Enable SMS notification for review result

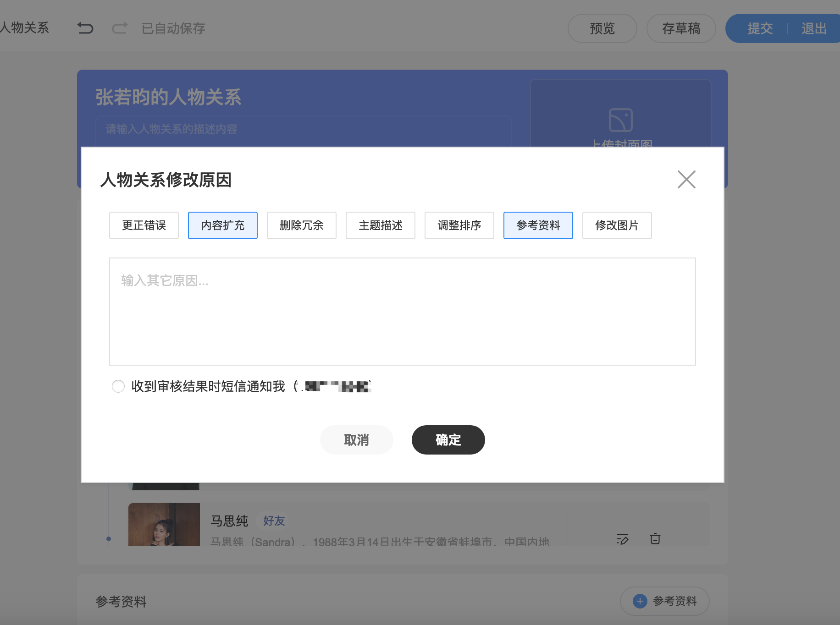click(x=118, y=386)
